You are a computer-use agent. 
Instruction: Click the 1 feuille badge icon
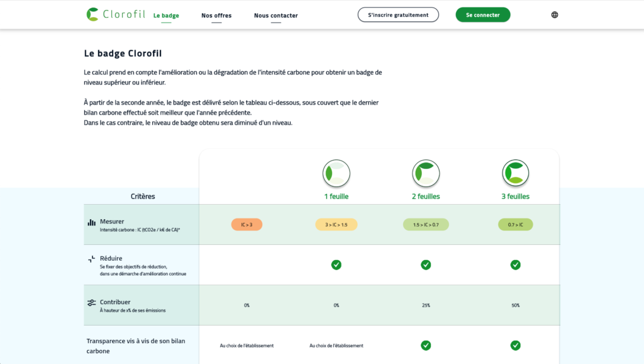336,173
